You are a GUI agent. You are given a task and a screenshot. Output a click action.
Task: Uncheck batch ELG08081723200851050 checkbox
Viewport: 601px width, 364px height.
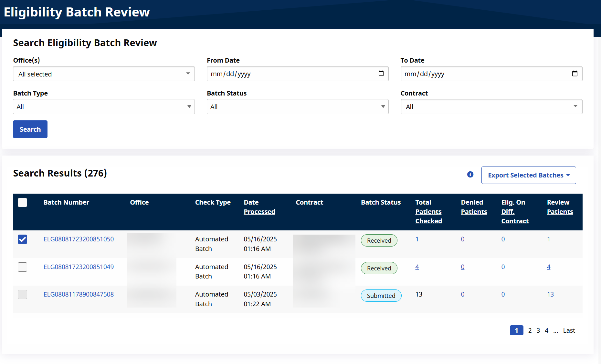point(23,239)
